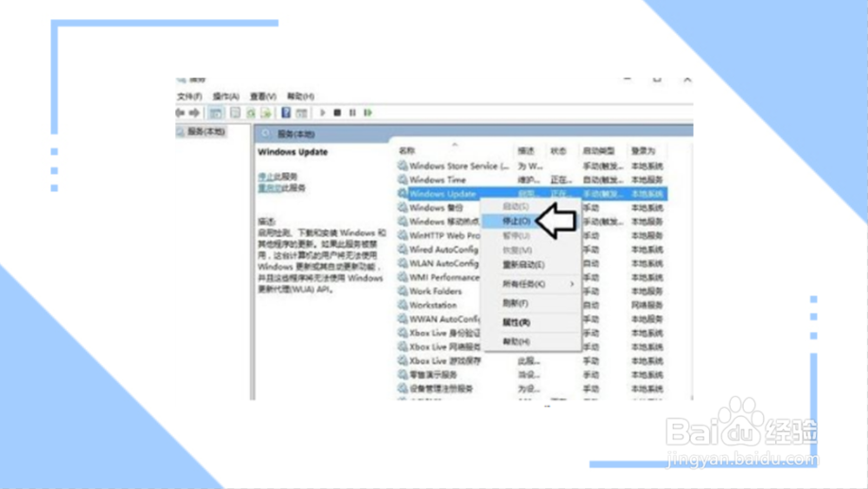This screenshot has width=868, height=489.
Task: Choose 重新启动(E) in the context menu
Action: (523, 265)
